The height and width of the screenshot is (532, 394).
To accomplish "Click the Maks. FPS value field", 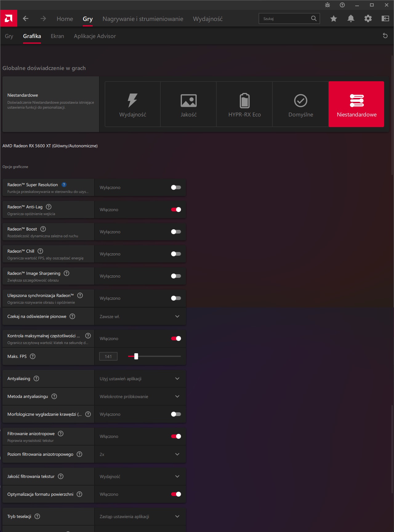I will [x=108, y=356].
